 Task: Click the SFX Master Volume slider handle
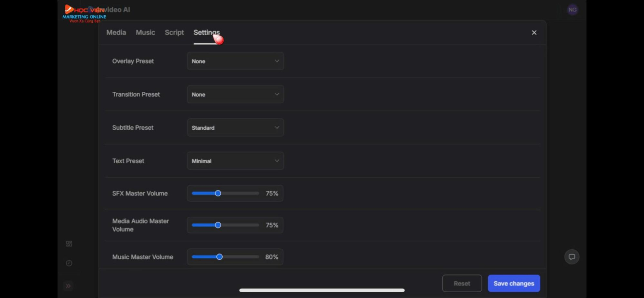[218, 194]
